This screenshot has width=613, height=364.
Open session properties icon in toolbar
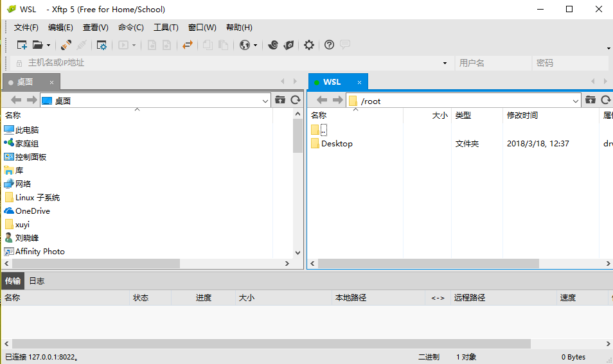click(x=102, y=45)
